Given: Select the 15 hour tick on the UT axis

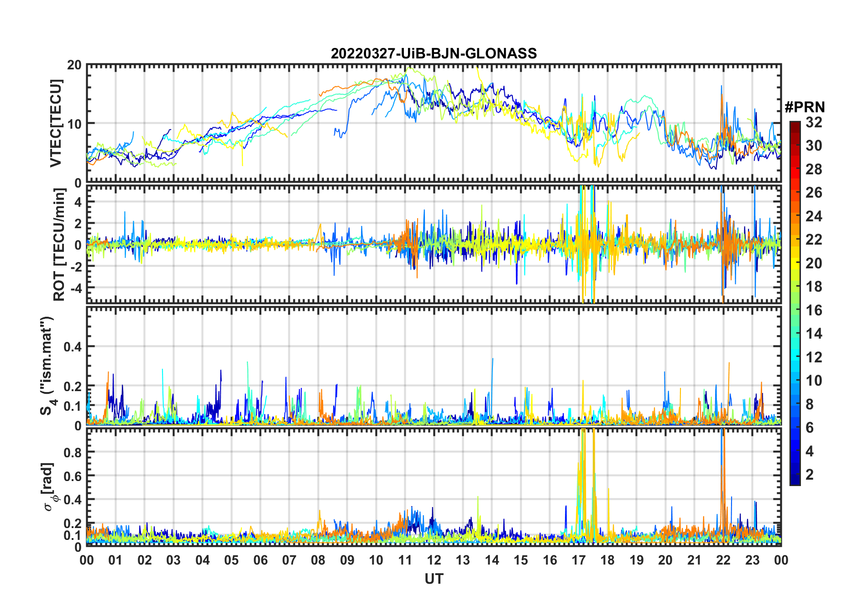Looking at the screenshot, I should click(521, 560).
